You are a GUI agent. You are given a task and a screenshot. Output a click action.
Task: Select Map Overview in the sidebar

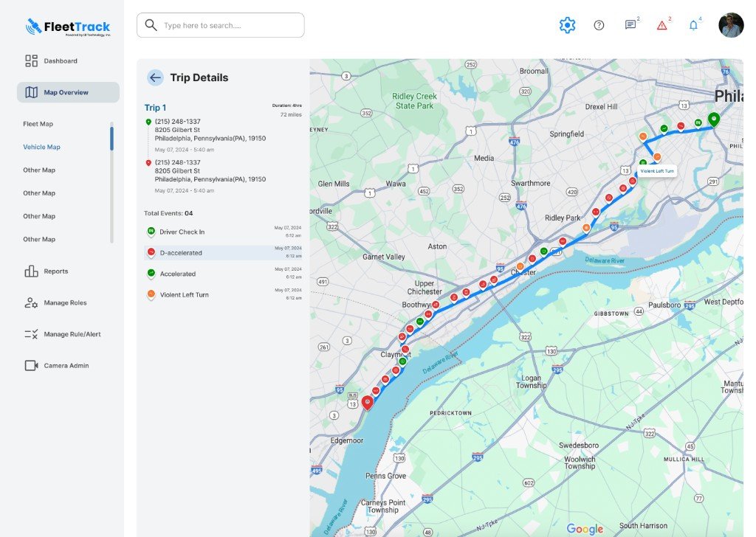pyautogui.click(x=68, y=92)
